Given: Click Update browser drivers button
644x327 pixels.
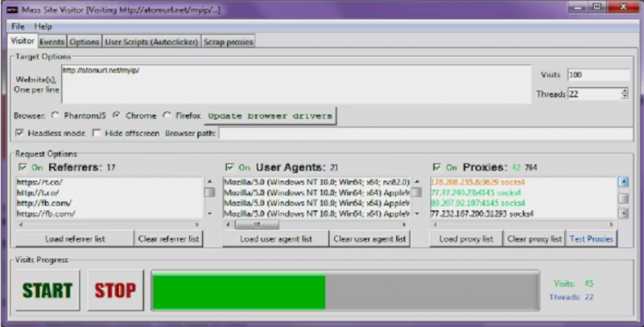Looking at the screenshot, I should [270, 116].
